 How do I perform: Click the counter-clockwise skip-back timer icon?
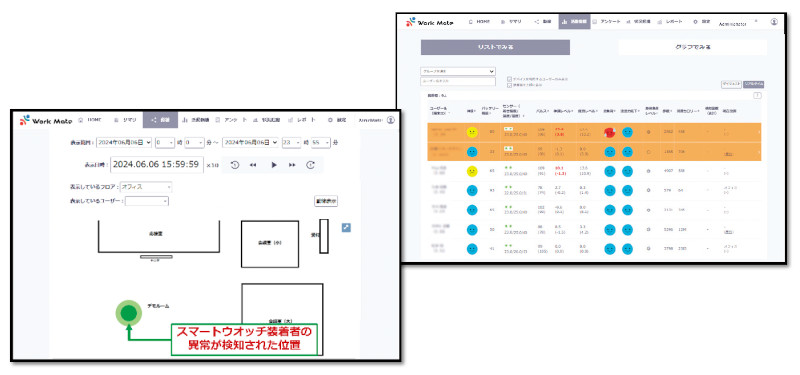(235, 165)
